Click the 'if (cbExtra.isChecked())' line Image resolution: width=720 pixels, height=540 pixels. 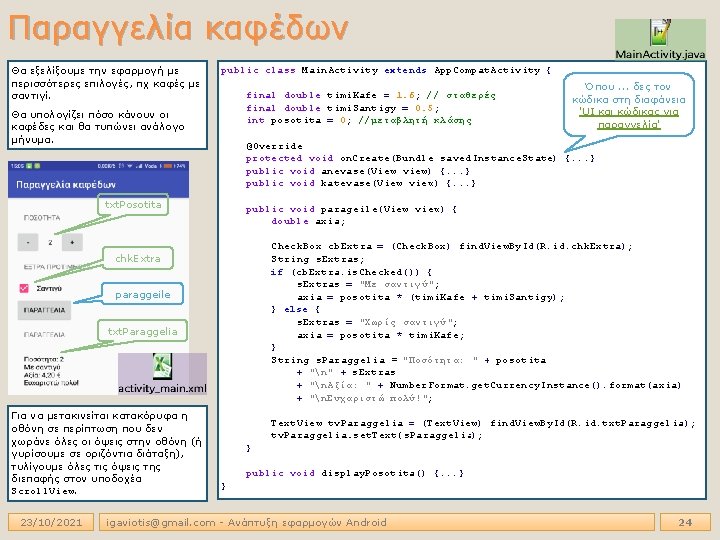351,272
